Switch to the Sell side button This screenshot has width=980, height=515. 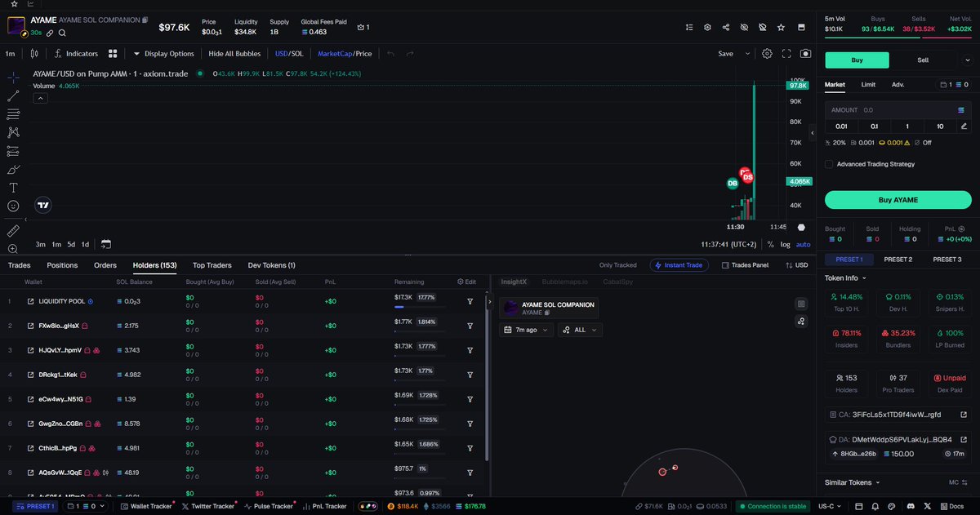(923, 60)
